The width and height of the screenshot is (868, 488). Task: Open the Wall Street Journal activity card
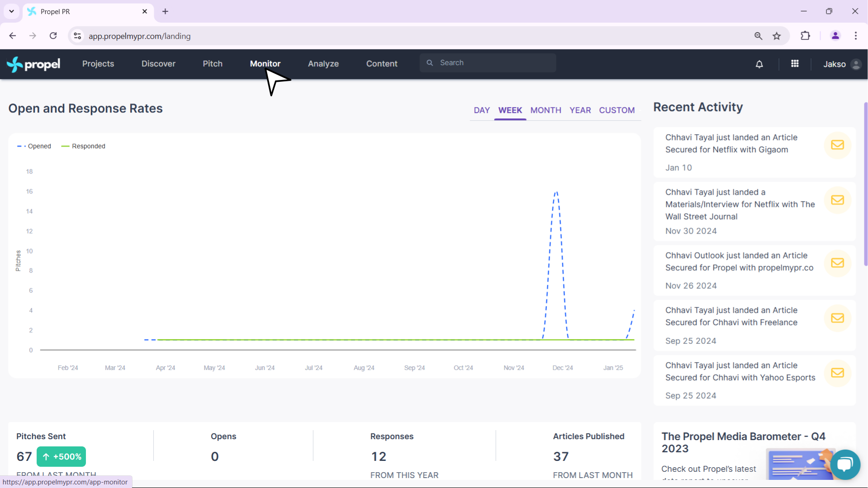pos(755,211)
